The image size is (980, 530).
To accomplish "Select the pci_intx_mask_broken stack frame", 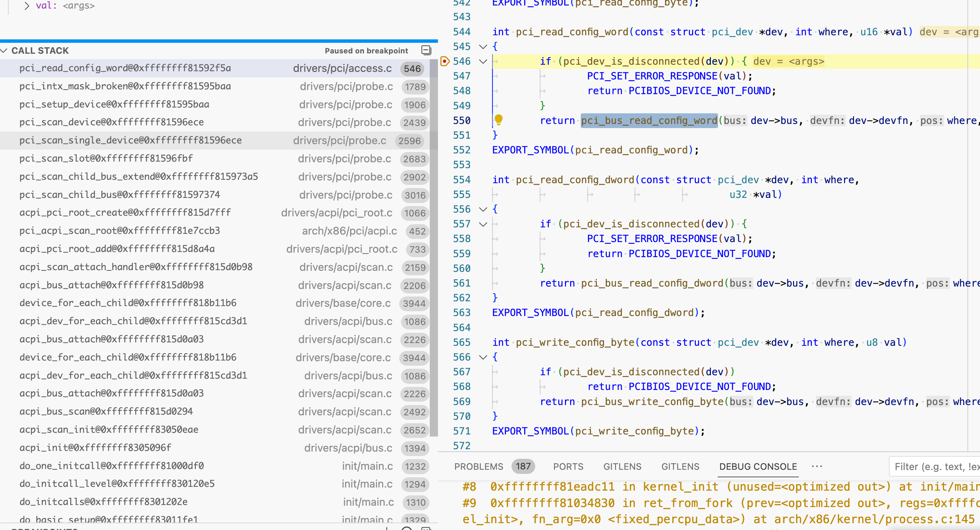I will click(125, 86).
